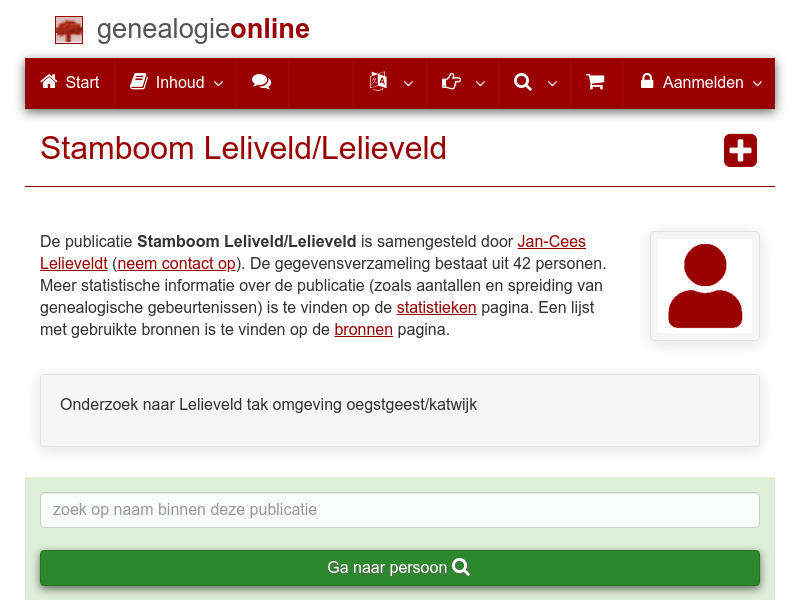Screen dimensions: 800x600
Task: Open the statistieken page link
Action: click(x=436, y=307)
